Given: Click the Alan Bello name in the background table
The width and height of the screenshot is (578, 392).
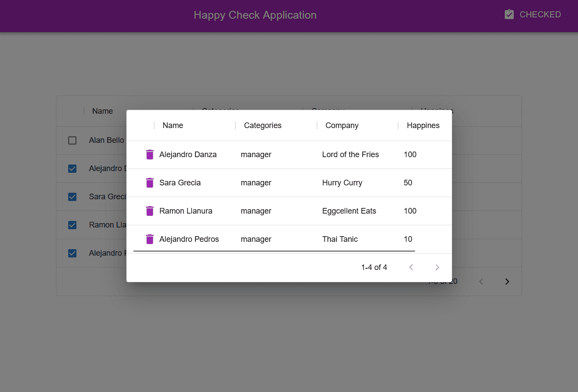Looking at the screenshot, I should point(106,140).
